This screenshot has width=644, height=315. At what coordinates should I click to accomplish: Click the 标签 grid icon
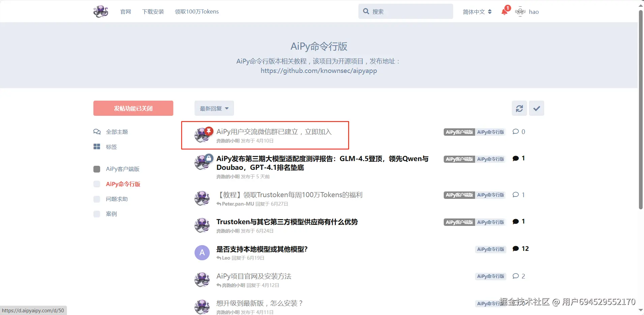[x=97, y=147]
